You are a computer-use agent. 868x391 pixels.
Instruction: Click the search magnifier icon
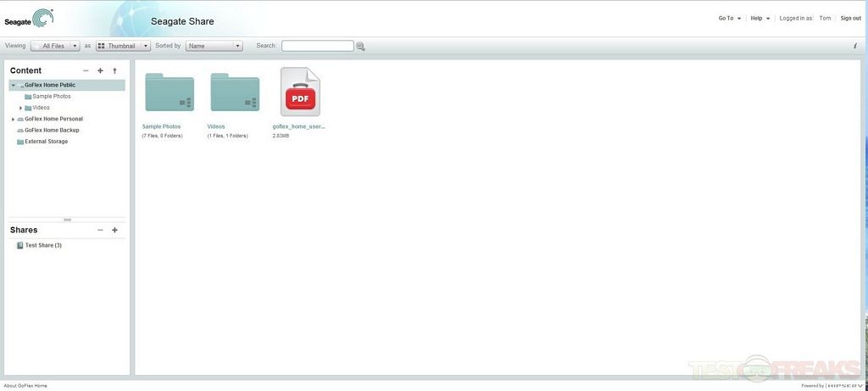(x=360, y=47)
